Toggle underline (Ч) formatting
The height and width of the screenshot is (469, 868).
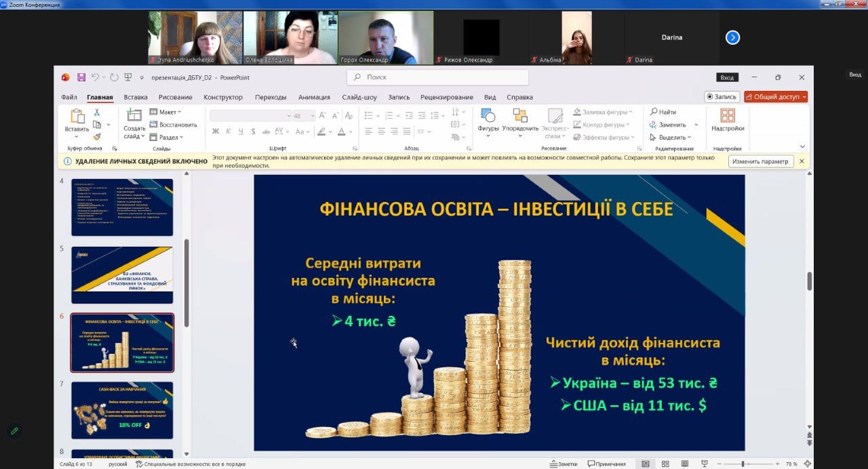(240, 131)
